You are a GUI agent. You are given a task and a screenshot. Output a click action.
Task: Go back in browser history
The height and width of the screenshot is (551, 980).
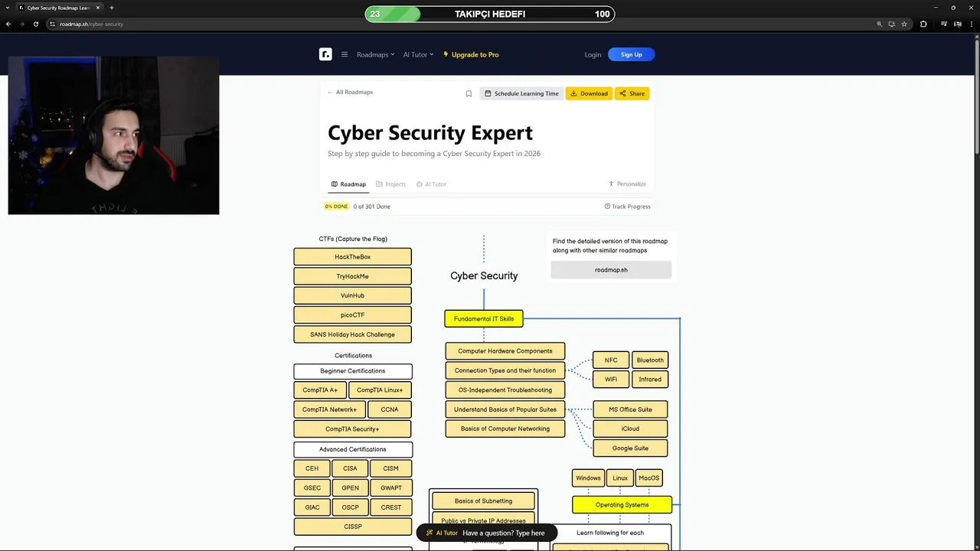tap(8, 24)
